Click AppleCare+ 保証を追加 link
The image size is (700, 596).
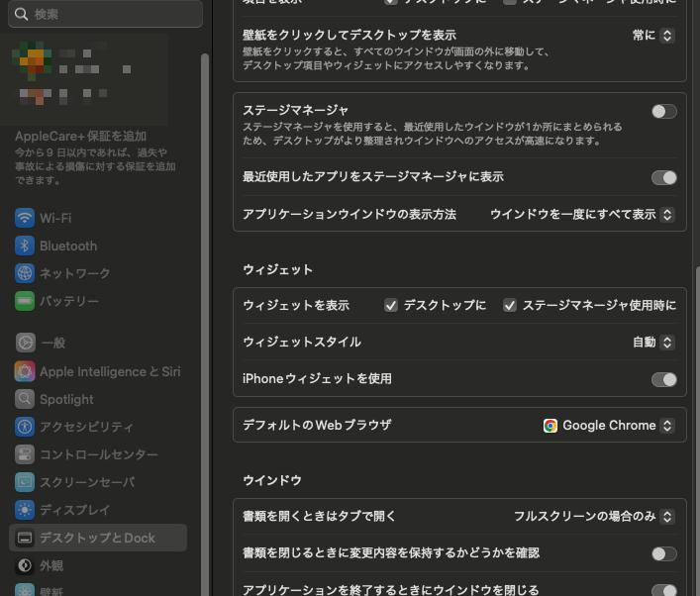pos(81,137)
